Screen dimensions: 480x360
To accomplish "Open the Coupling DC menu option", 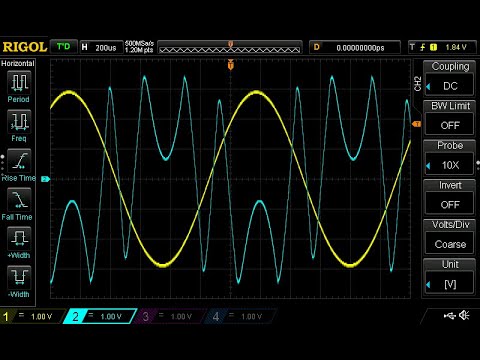I will coord(449,78).
